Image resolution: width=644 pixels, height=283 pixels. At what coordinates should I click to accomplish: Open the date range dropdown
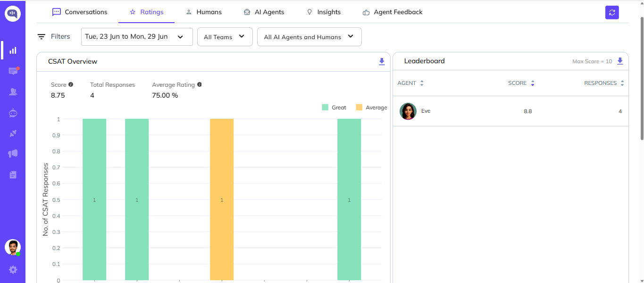pyautogui.click(x=137, y=37)
